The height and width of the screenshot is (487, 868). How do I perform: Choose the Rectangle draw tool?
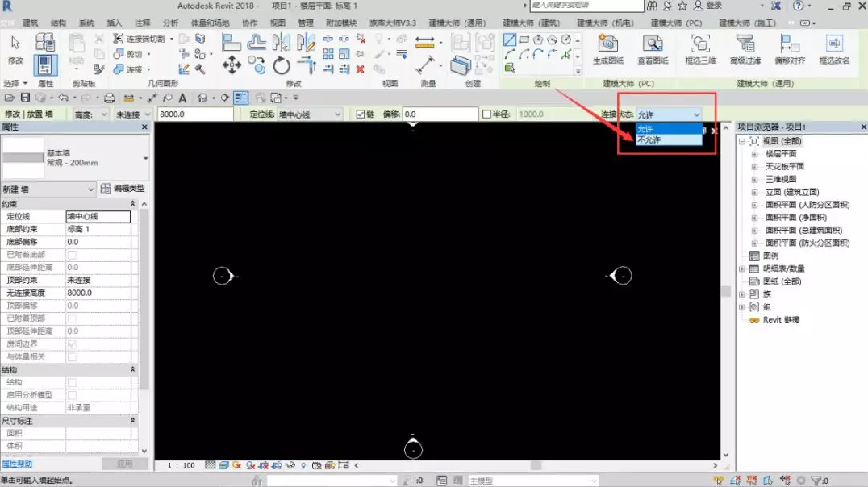524,40
